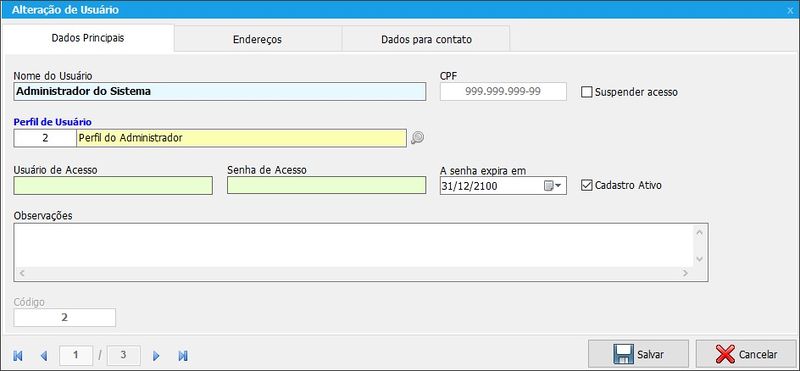Click inside the Observações text area
This screenshot has height=371, width=800.
(353, 245)
